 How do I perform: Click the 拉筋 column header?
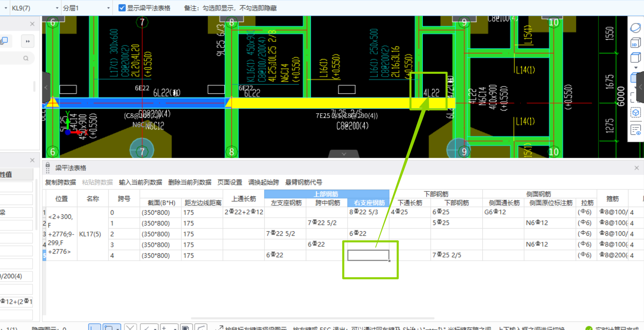(587, 203)
